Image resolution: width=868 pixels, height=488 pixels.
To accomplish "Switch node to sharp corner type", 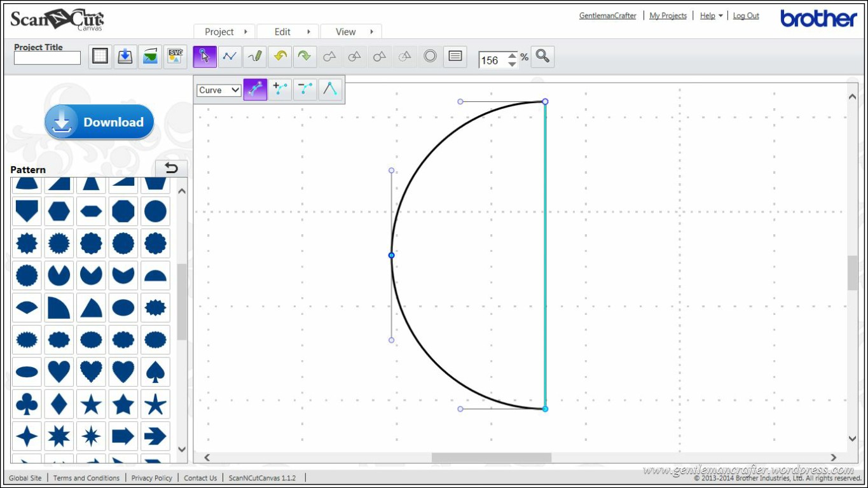I will click(x=330, y=90).
